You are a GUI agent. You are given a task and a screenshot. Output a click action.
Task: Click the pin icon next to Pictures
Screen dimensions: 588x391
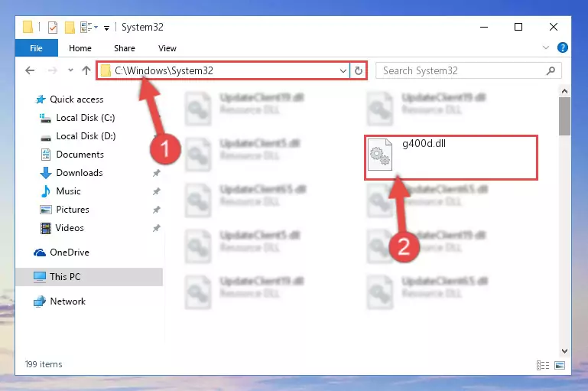click(157, 210)
